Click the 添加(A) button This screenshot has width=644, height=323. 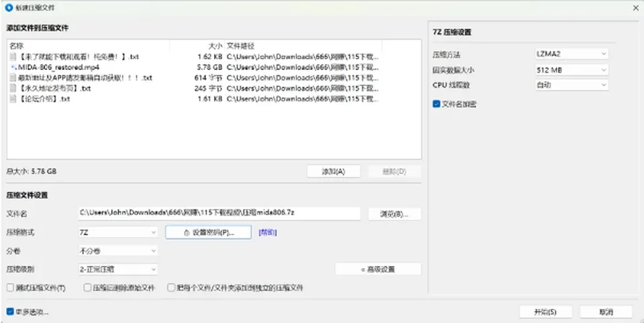pyautogui.click(x=333, y=171)
